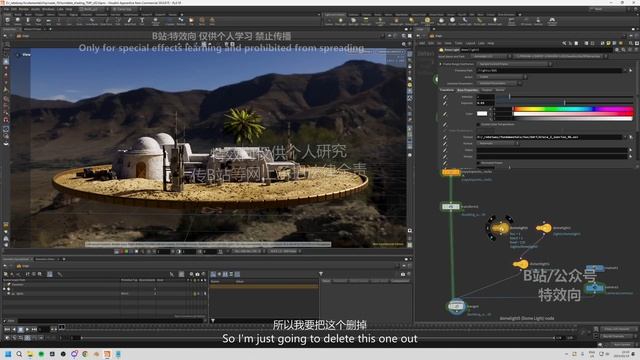Open the texture file chooser button
640x360 pixels.
tap(631, 137)
